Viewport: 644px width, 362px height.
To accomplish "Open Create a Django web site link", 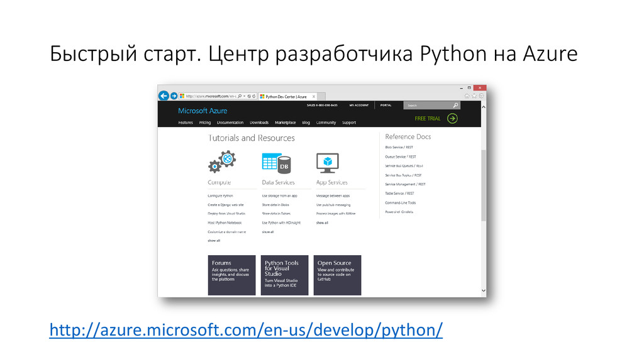I will click(226, 205).
